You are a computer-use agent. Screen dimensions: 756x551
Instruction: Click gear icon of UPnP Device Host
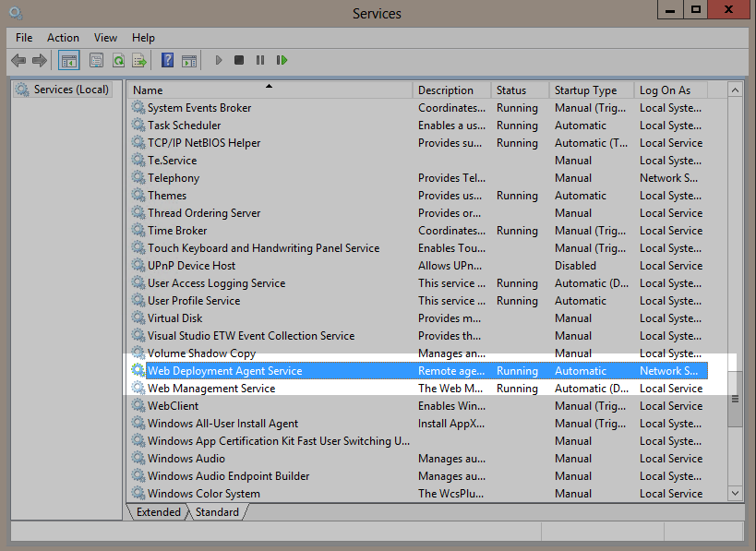[138, 265]
